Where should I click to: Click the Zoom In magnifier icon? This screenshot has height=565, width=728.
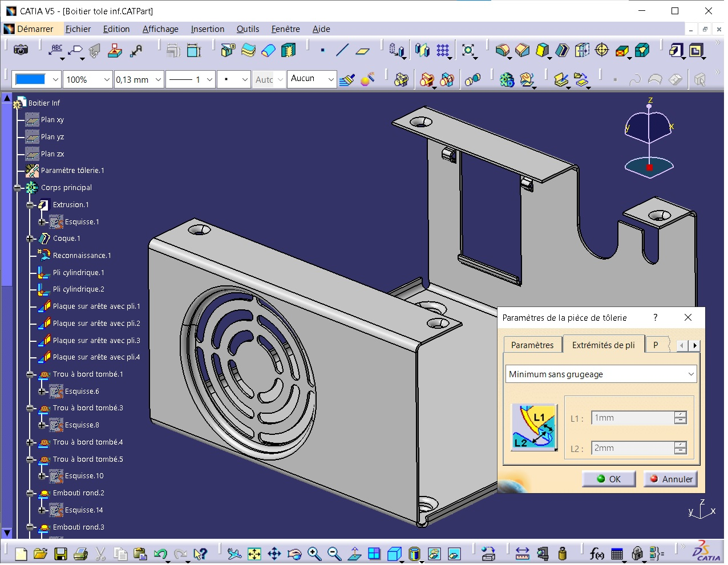pos(314,554)
